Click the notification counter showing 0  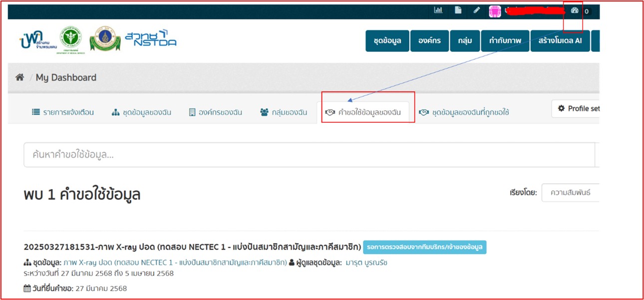coord(587,10)
